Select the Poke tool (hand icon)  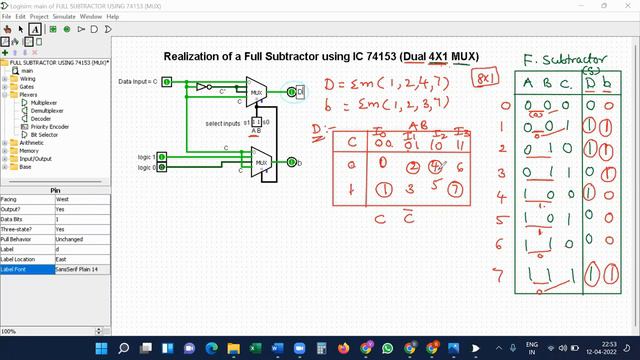click(x=7, y=29)
